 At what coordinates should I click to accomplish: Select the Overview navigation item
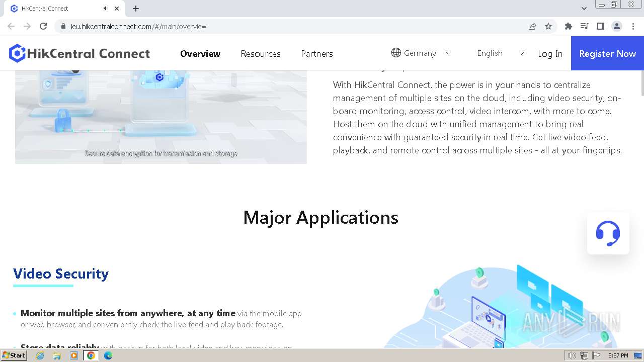(200, 53)
